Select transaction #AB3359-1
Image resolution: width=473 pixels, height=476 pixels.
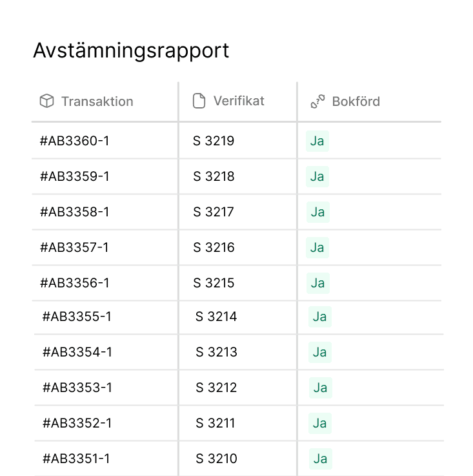[x=75, y=176]
